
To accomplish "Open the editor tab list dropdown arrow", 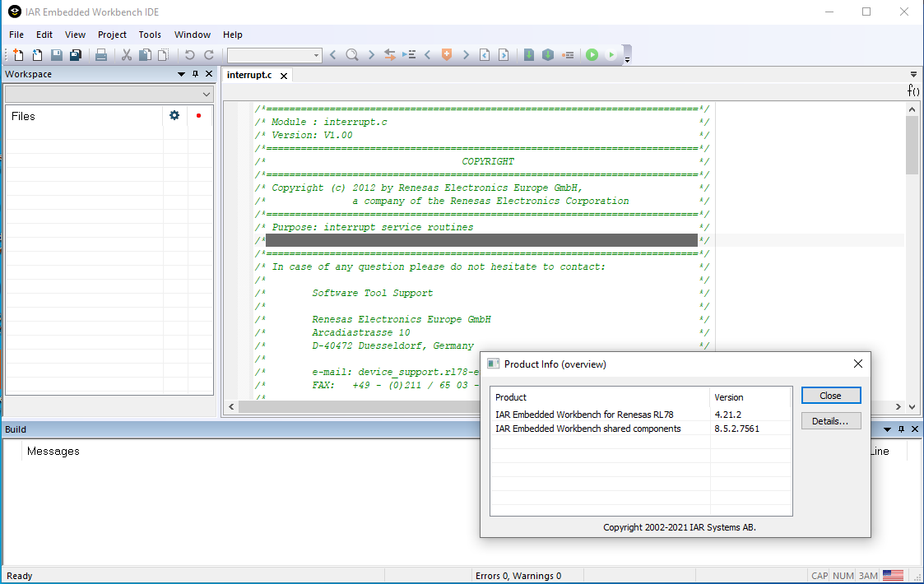I will pos(913,74).
